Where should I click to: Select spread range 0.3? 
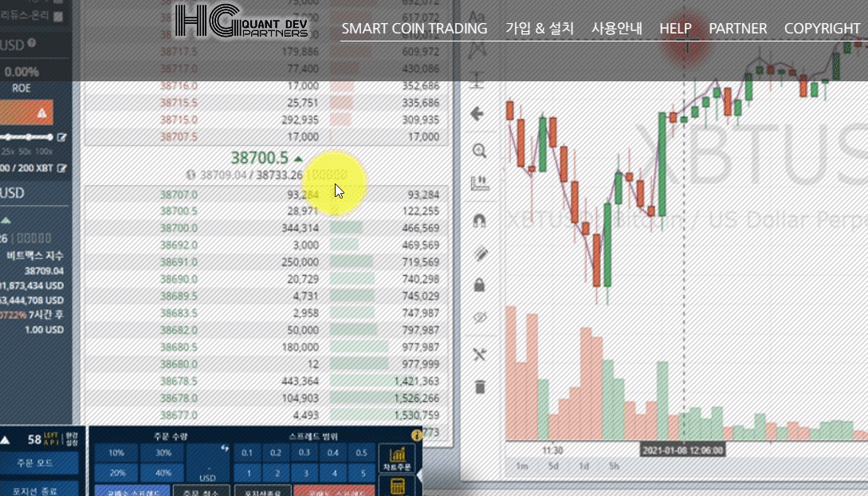[304, 453]
